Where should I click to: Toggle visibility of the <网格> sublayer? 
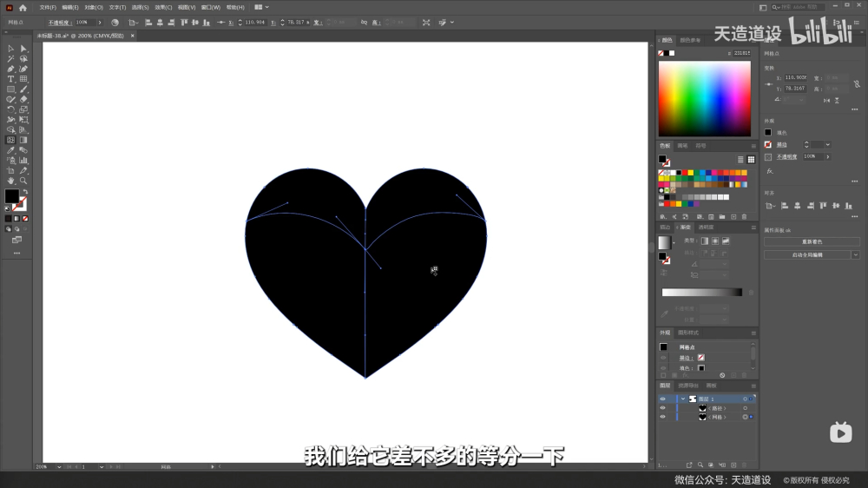662,417
